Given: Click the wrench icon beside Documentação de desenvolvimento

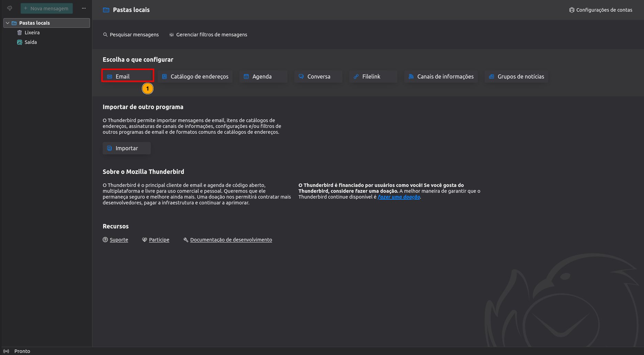Looking at the screenshot, I should tap(186, 240).
